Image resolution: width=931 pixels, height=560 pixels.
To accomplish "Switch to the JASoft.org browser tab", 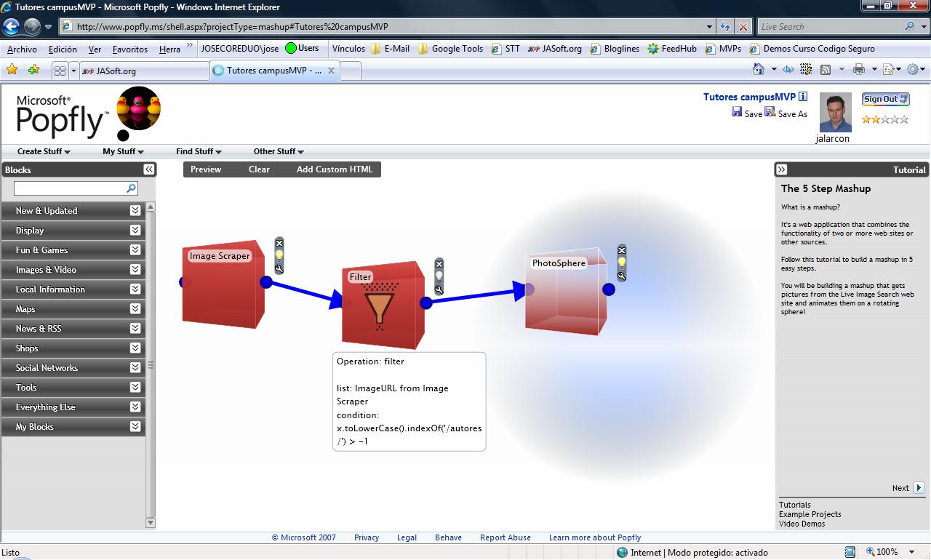I will pyautogui.click(x=143, y=71).
